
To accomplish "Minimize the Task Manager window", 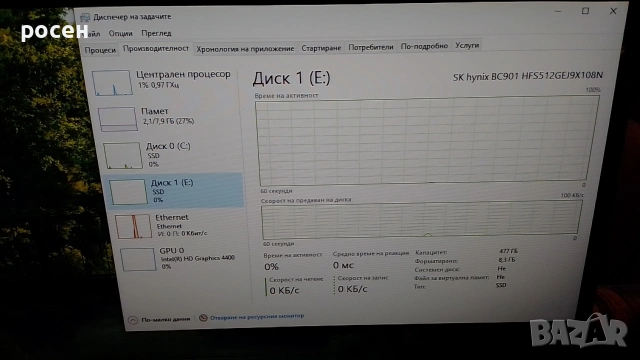I will [558, 11].
